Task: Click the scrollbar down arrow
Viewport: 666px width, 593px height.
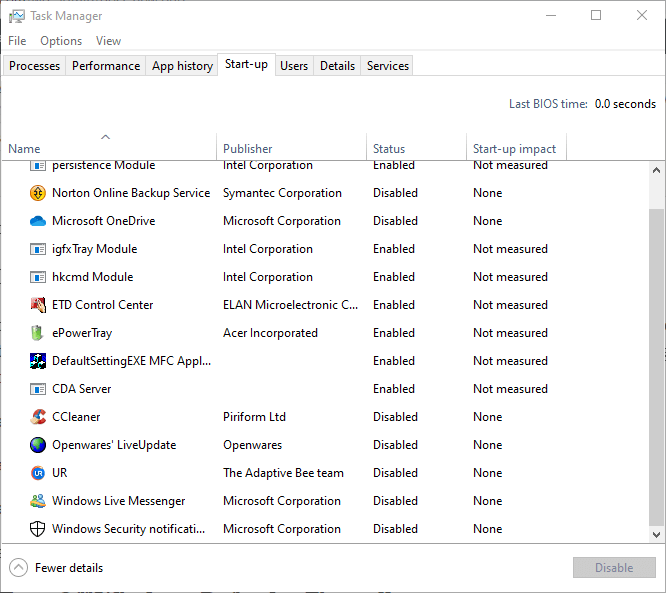Action: [656, 535]
